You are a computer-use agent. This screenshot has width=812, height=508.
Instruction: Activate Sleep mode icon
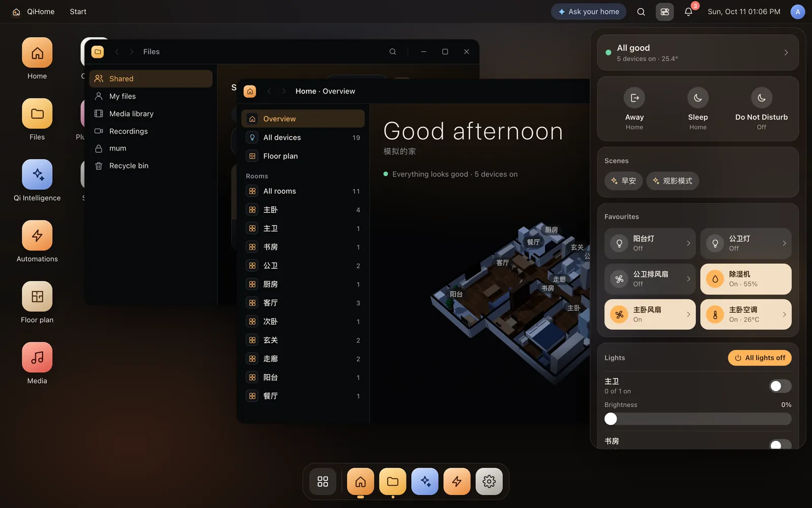click(x=698, y=98)
